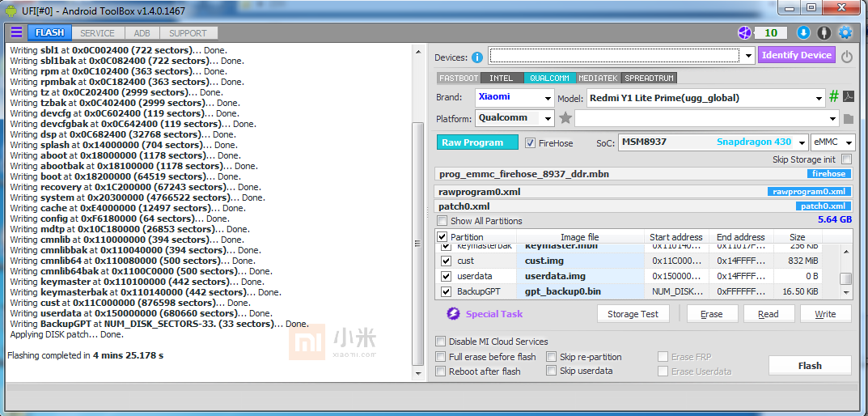Toggle the Partition header select-all checkbox
Screen dimensions: 868x416
pyautogui.click(x=442, y=237)
